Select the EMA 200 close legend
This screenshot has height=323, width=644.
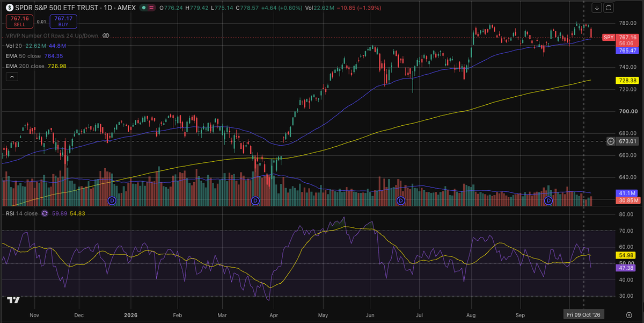(x=25, y=66)
